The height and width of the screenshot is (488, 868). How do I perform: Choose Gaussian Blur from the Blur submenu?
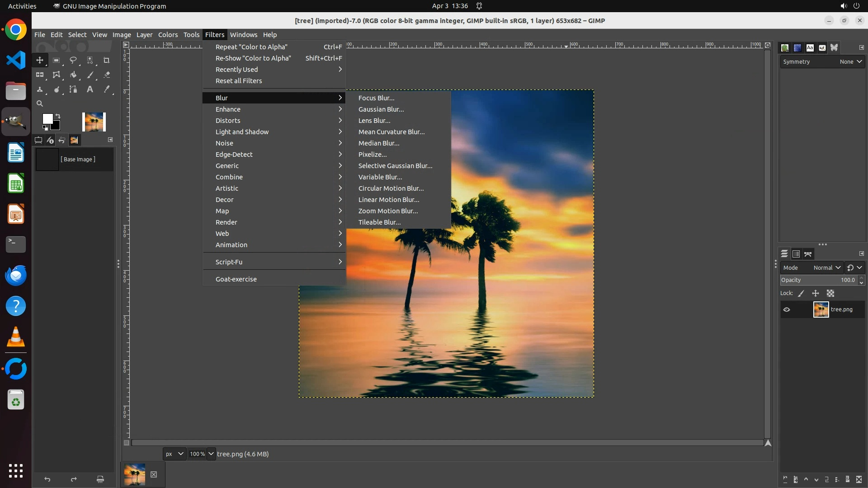[381, 109]
